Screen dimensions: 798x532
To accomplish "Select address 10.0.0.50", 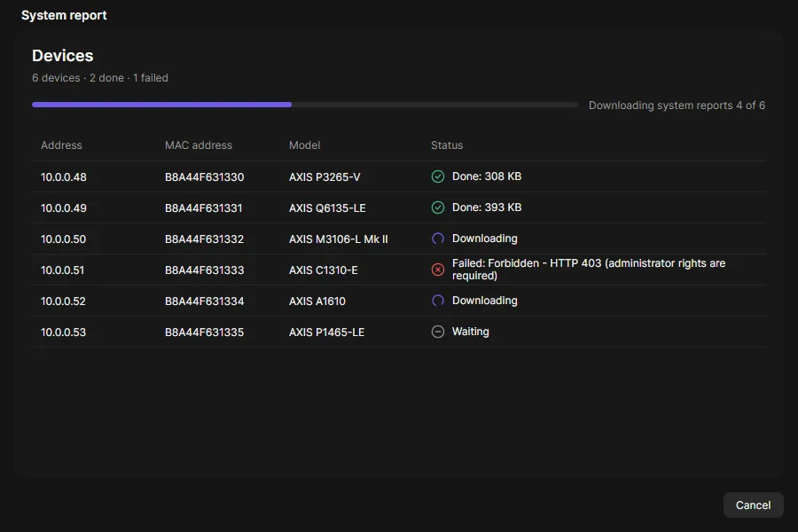I will [64, 239].
